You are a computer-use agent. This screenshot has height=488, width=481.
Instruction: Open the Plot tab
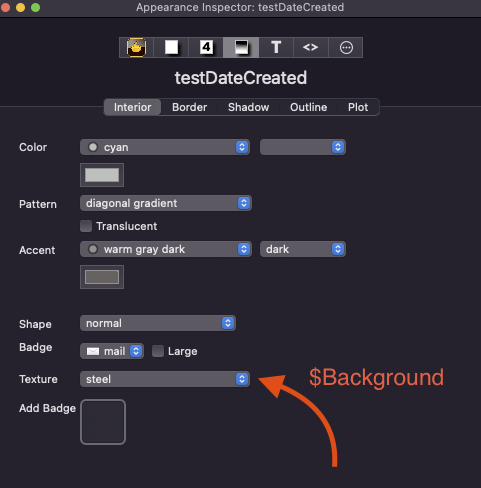coord(358,107)
